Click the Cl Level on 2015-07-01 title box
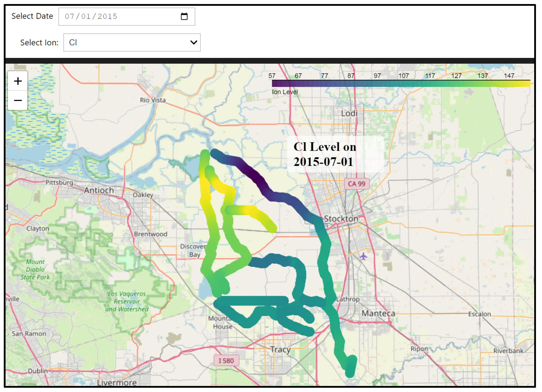This screenshot has width=542, height=392. pyautogui.click(x=335, y=154)
